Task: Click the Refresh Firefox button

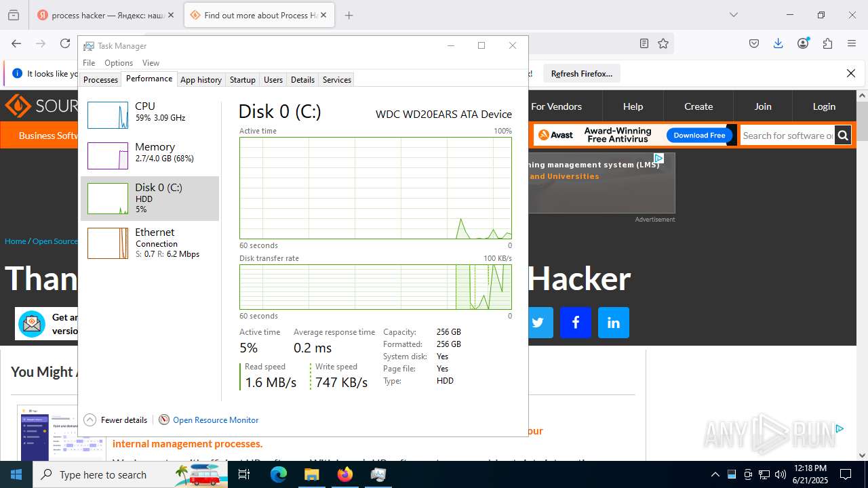Action: 581,74
